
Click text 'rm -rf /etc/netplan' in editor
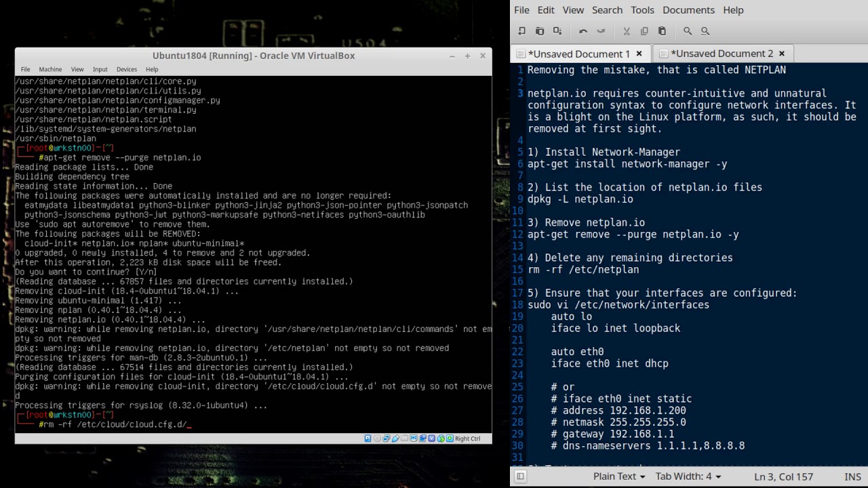pos(583,270)
